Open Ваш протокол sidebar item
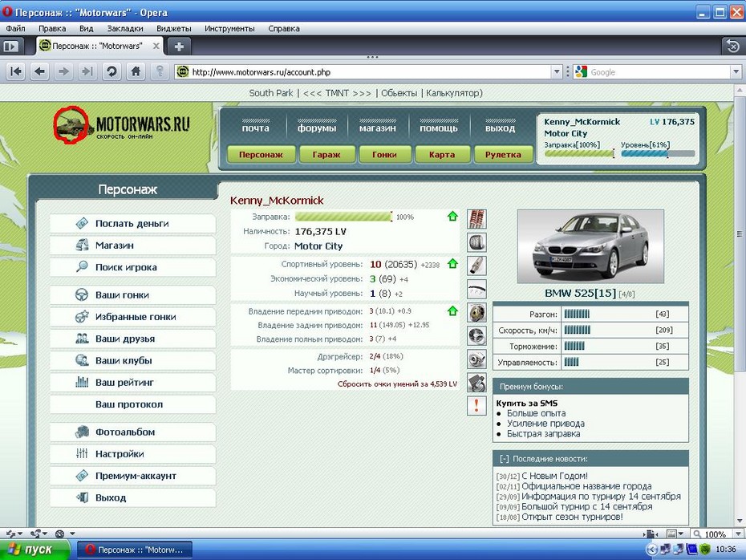 (x=132, y=404)
